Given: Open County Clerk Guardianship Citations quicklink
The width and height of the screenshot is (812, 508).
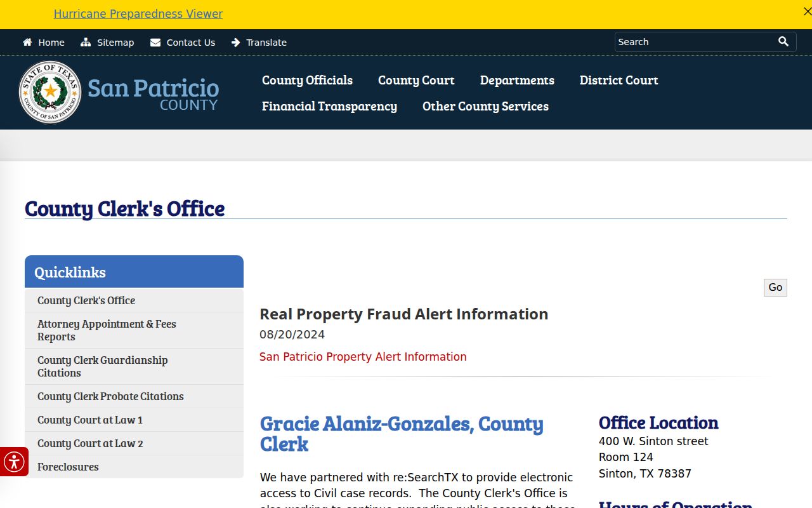Looking at the screenshot, I should pyautogui.click(x=134, y=366).
